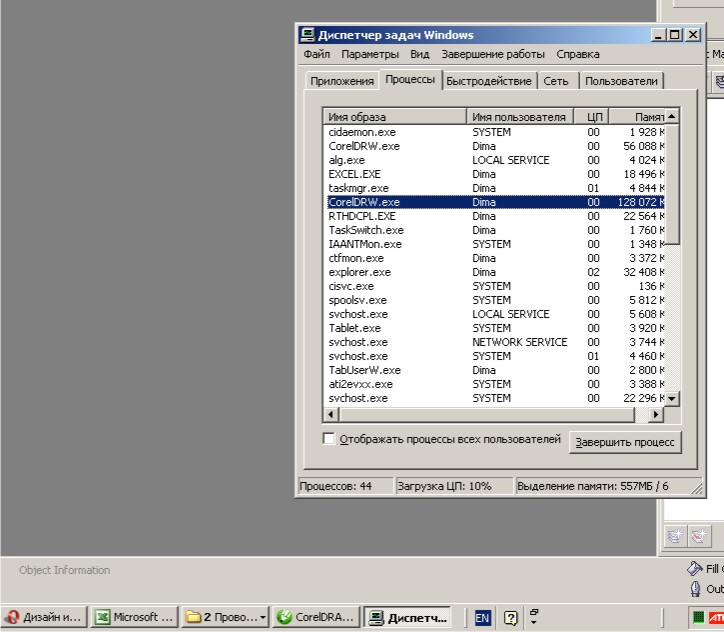Open the Параметры menu
This screenshot has height=632, width=724.
370,54
